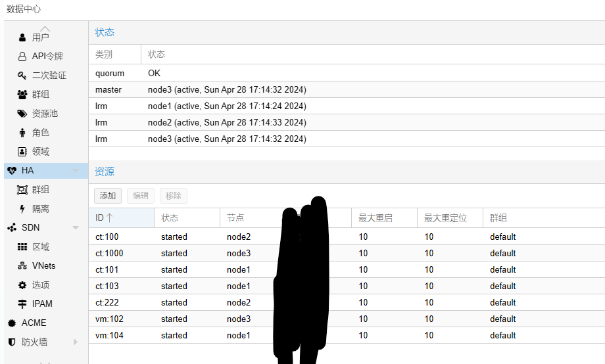
Task: Click the ACME certificate icon
Action: 12,323
